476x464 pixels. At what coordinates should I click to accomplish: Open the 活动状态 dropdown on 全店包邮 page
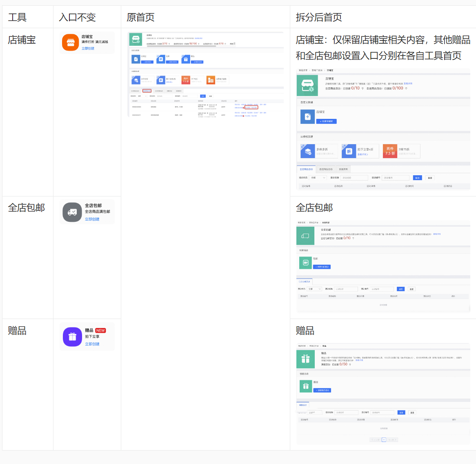click(x=315, y=289)
